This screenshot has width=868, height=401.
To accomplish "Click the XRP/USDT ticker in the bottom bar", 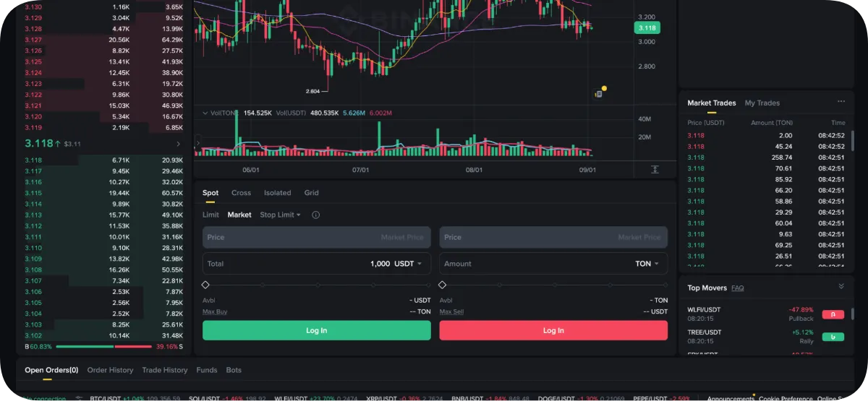I will (405, 398).
